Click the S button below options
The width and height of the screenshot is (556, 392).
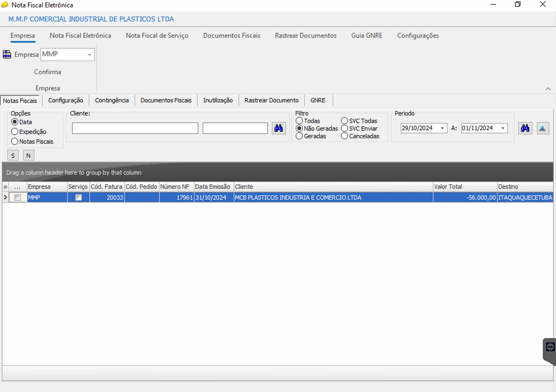click(x=13, y=156)
